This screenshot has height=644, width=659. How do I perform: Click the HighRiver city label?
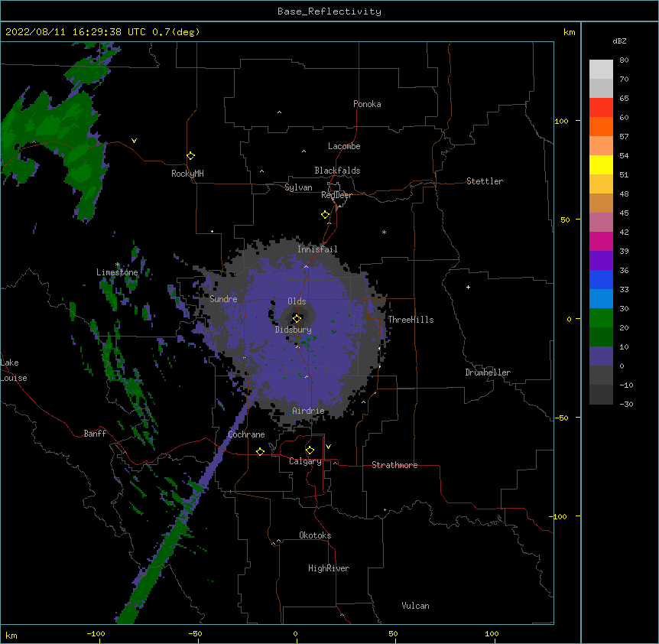[x=329, y=568]
